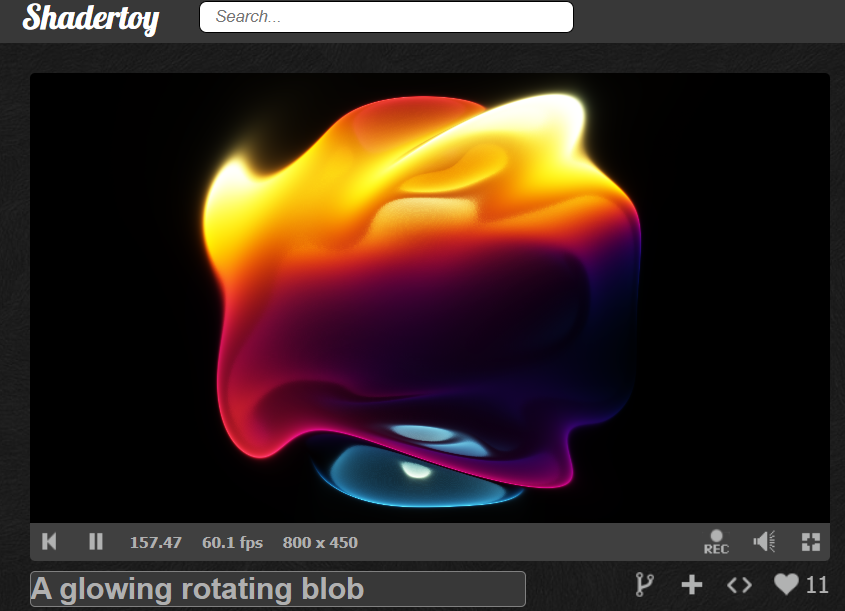Viewport: 845px width, 611px height.
Task: Mute the shader audio
Action: [x=764, y=541]
